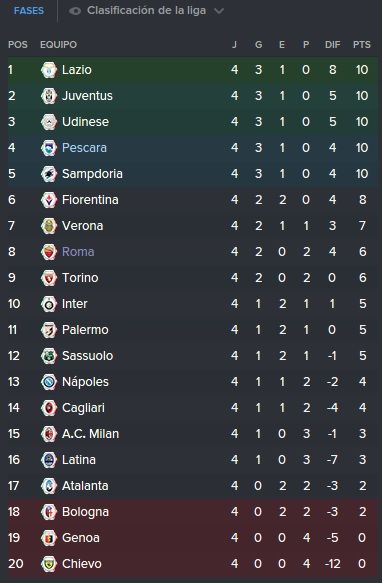The image size is (382, 583).
Task: Click the A.C. Milan badge icon
Action: click(x=49, y=434)
